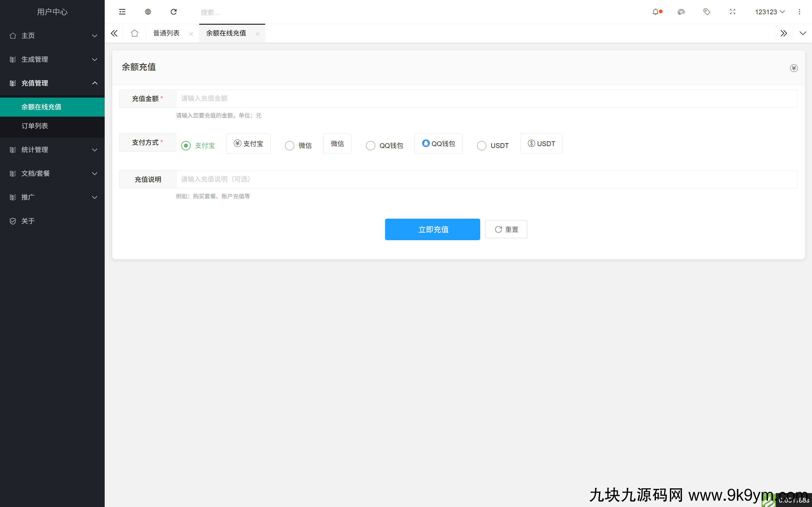Click the home tab icon

pyautogui.click(x=134, y=33)
